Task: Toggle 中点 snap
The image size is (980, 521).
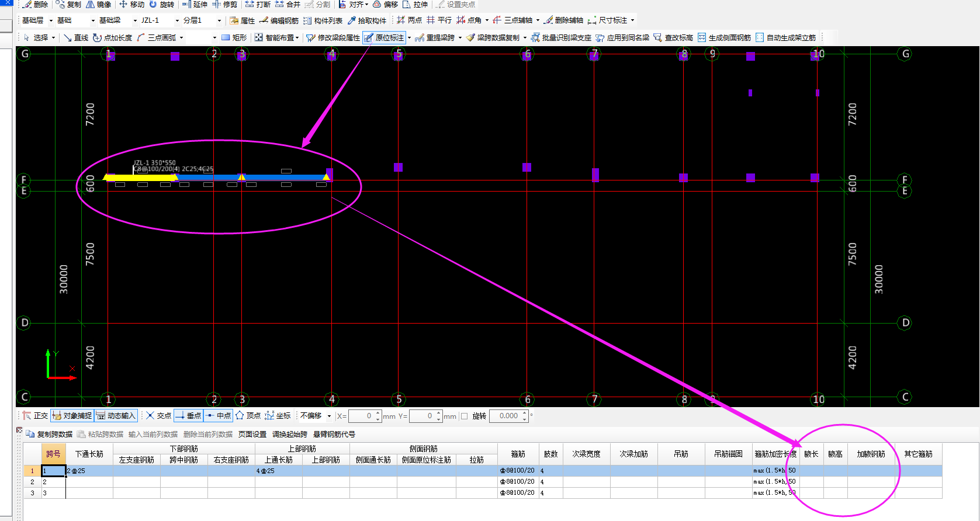Action: point(218,416)
